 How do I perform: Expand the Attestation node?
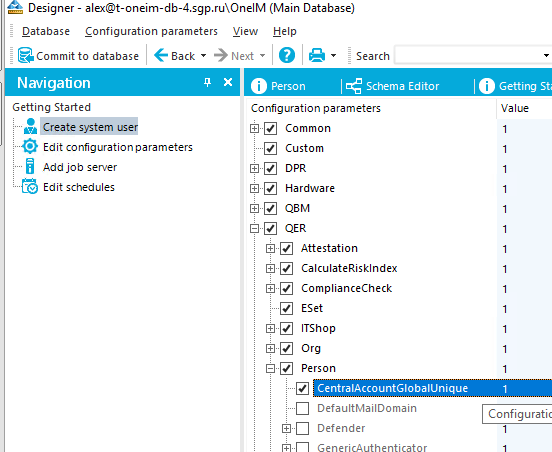(x=270, y=249)
